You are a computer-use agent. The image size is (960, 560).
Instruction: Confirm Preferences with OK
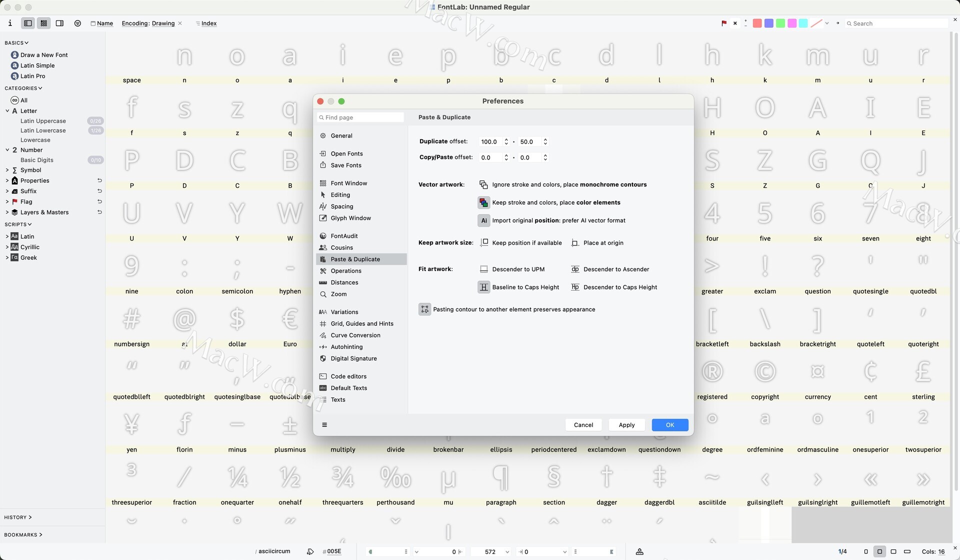pyautogui.click(x=670, y=425)
